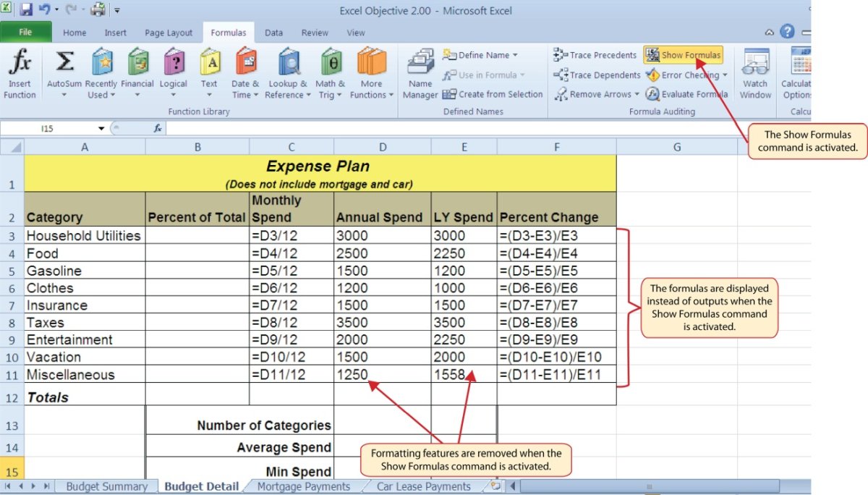Expand the Use in Formula dropdown

pos(522,75)
